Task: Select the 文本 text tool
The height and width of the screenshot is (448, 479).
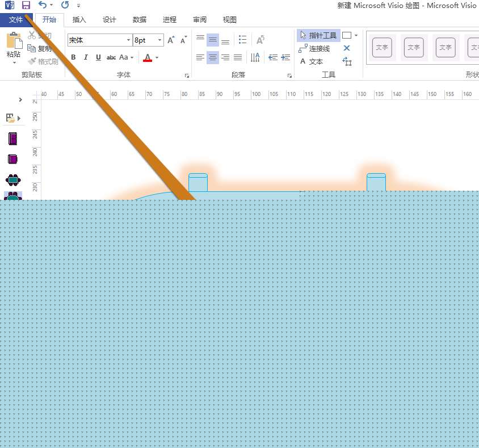Action: (x=311, y=61)
